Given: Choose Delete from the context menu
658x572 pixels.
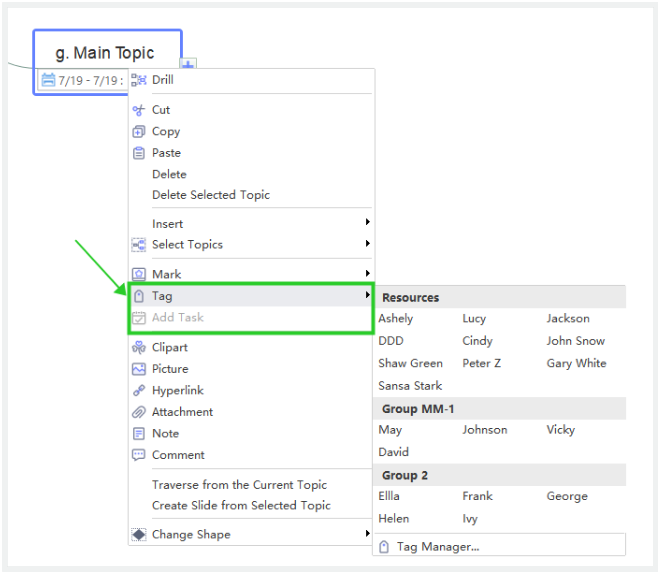Looking at the screenshot, I should tap(169, 175).
